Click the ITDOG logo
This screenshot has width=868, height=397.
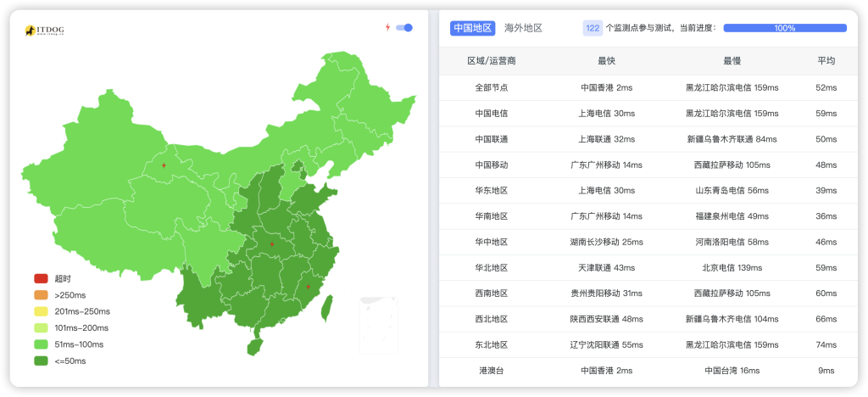45,31
